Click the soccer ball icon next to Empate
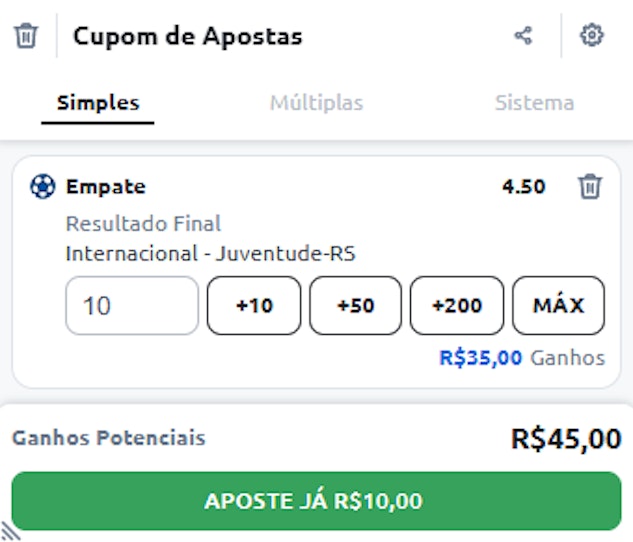 43,186
